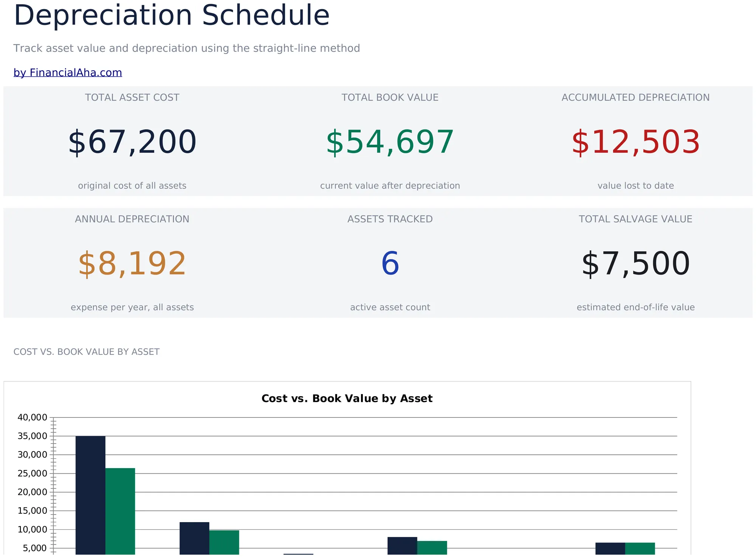Select the fourth asset's green book value bar

tap(432, 548)
